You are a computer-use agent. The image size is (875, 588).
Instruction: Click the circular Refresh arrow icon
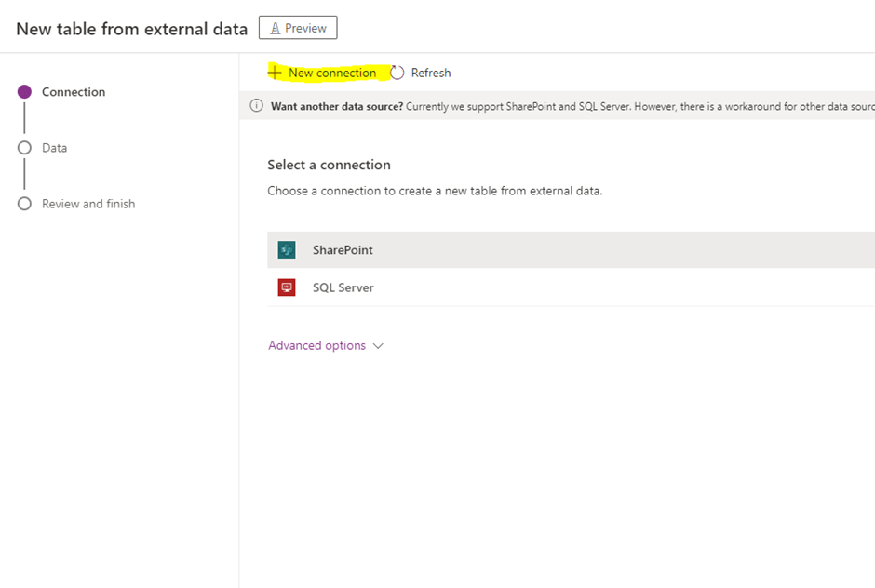[397, 73]
